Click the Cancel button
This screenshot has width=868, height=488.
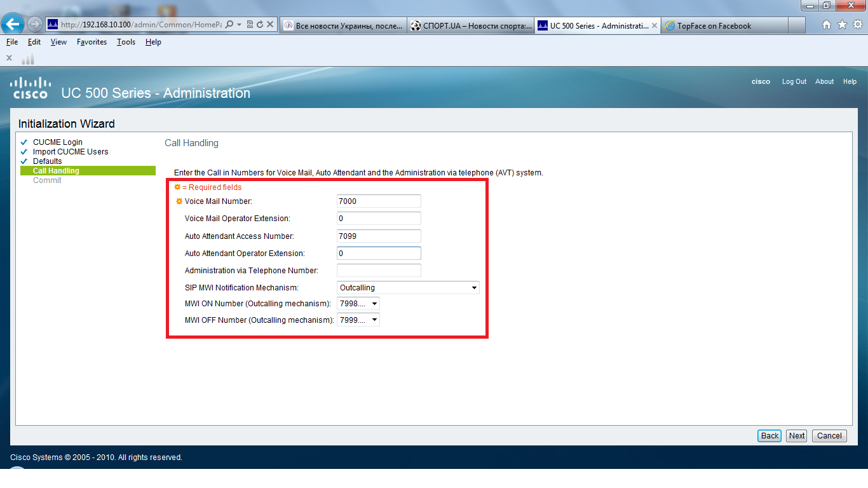click(829, 435)
